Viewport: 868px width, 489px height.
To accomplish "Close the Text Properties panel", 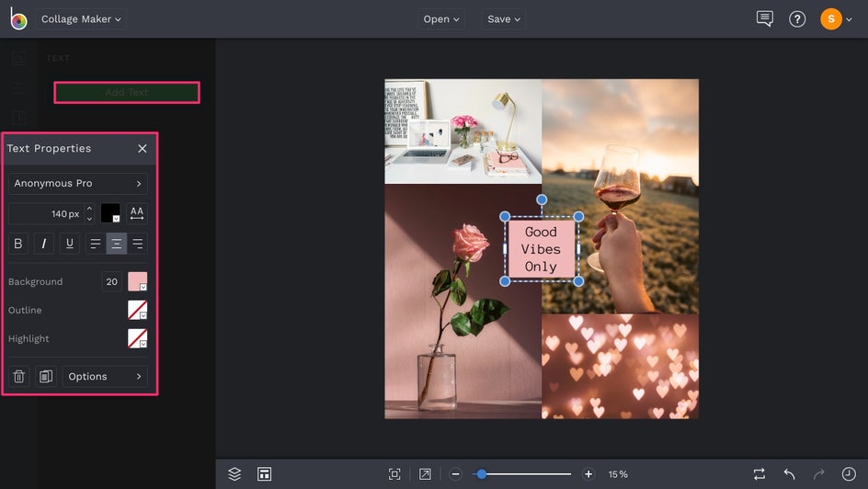I will (x=143, y=148).
